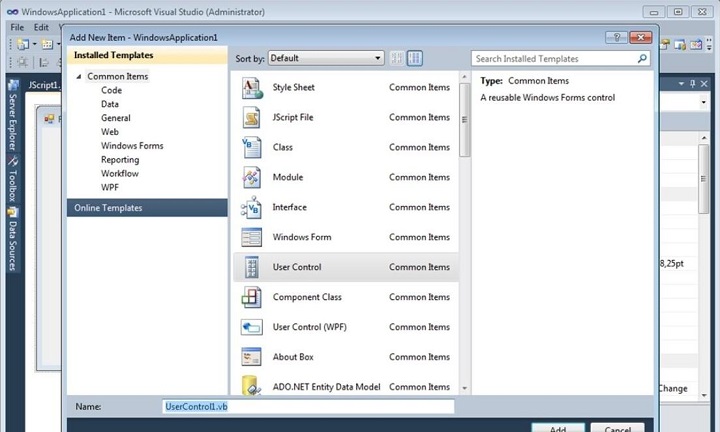Select the Style Sheet template icon
720x432 pixels.
pos(252,88)
